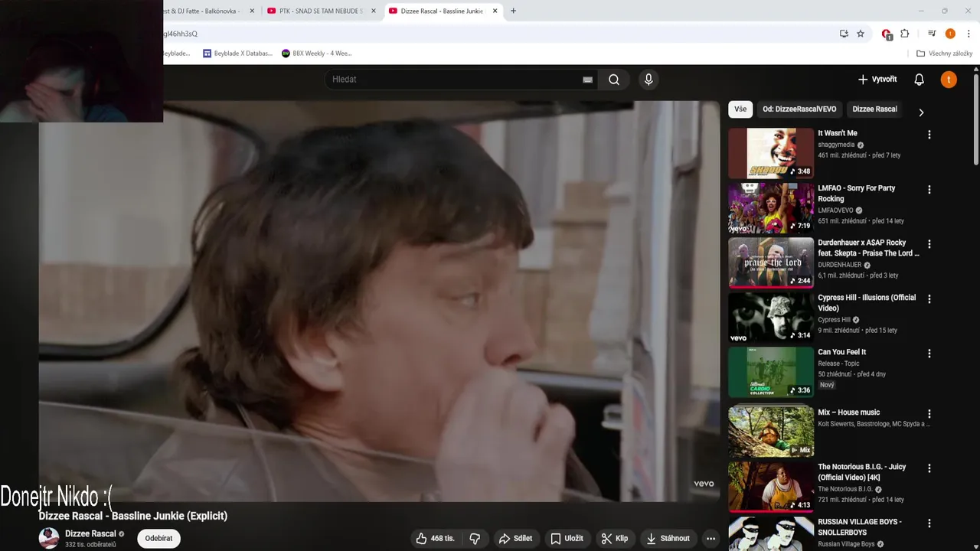Create a clip with Klip button

point(614,538)
